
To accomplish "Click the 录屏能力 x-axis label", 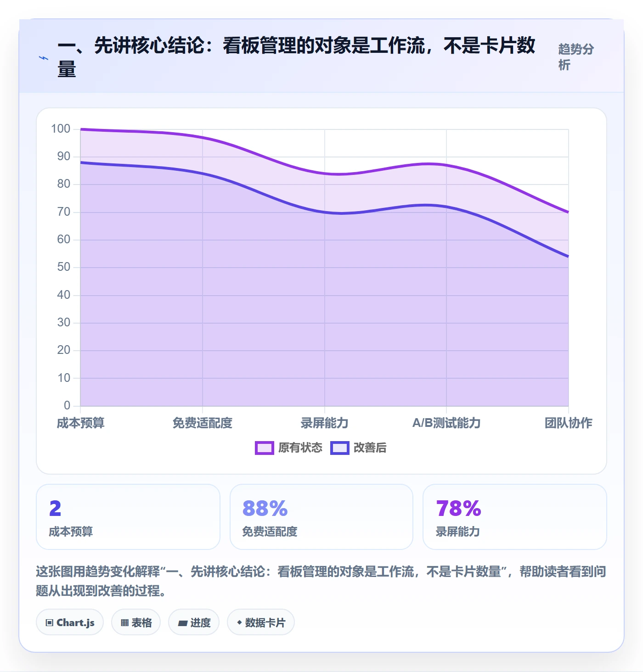I will (325, 423).
